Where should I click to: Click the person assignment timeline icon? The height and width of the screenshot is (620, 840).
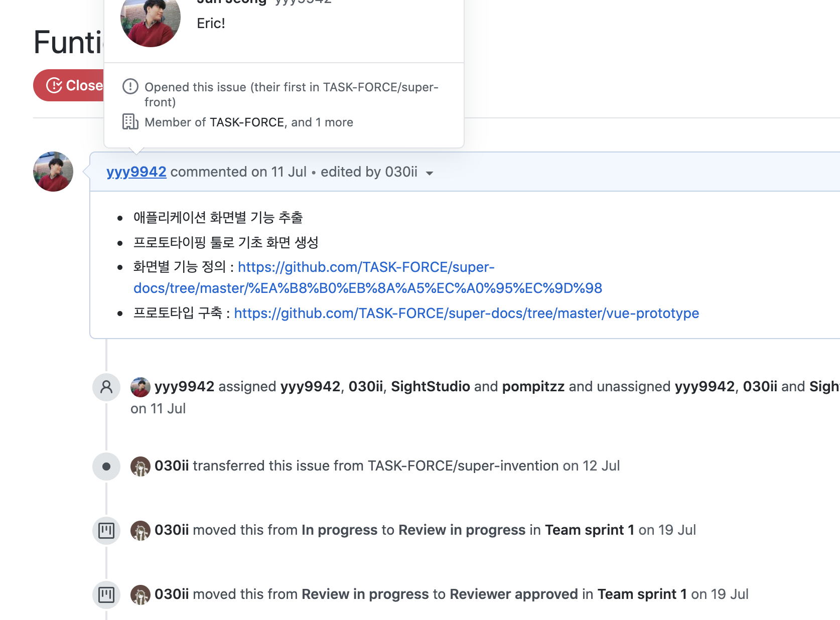click(106, 387)
